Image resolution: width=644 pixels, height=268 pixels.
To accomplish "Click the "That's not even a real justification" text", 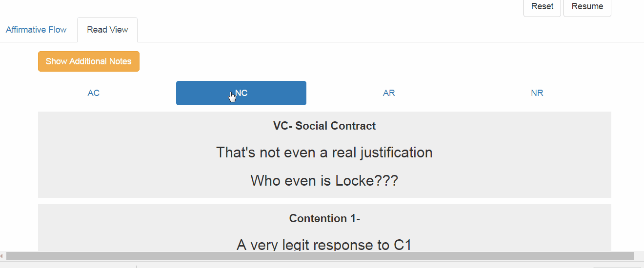I will click(x=324, y=153).
